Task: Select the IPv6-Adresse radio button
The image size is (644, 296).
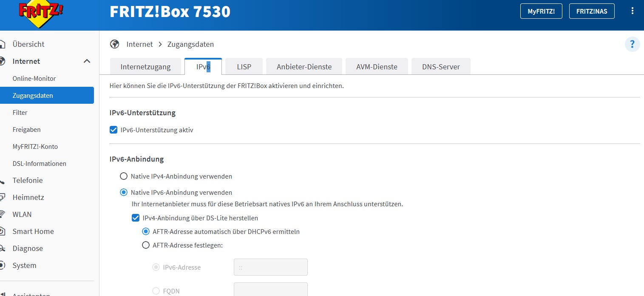Action: pos(156,267)
